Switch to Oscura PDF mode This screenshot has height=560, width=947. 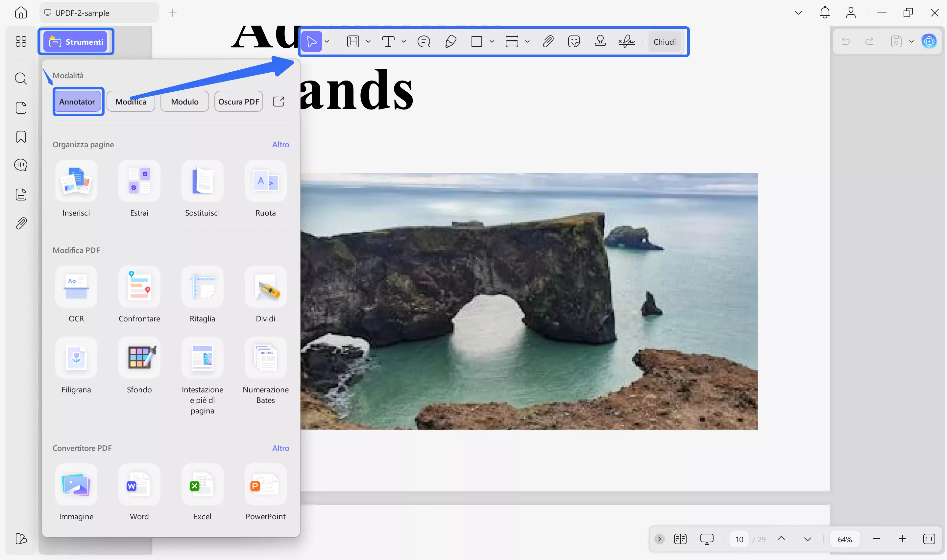(238, 102)
